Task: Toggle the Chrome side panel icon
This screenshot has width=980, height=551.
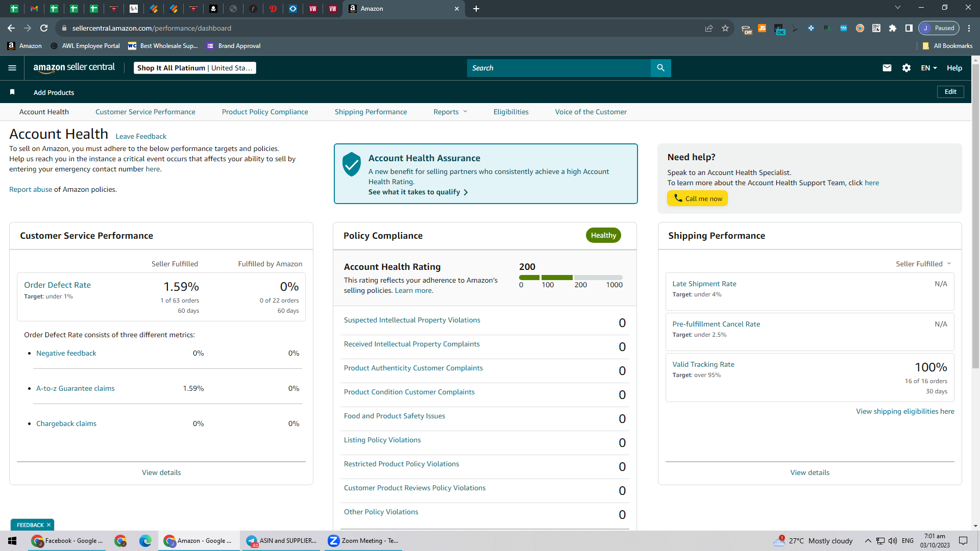Action: pos(909,28)
